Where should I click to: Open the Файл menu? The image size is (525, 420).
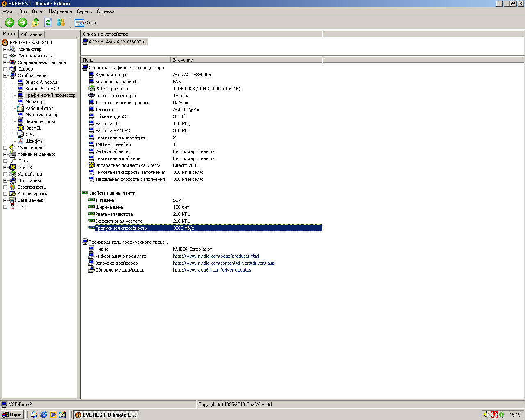(9, 11)
